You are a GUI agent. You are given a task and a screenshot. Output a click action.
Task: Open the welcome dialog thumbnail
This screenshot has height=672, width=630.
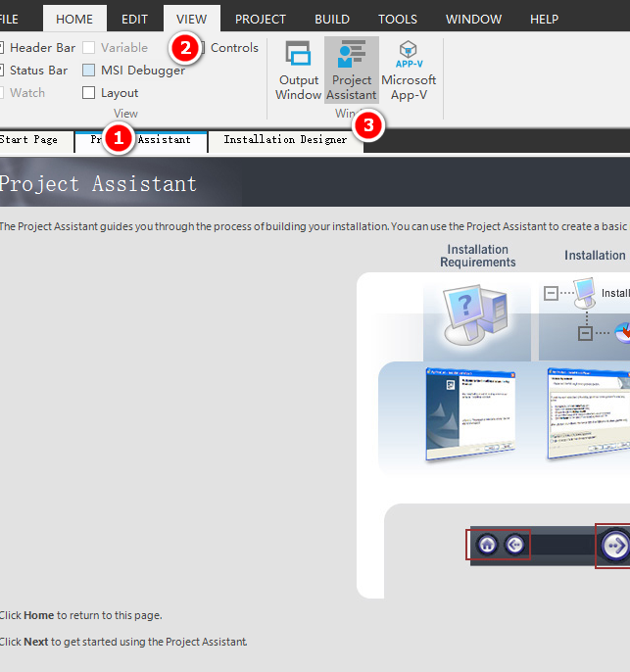click(x=470, y=414)
